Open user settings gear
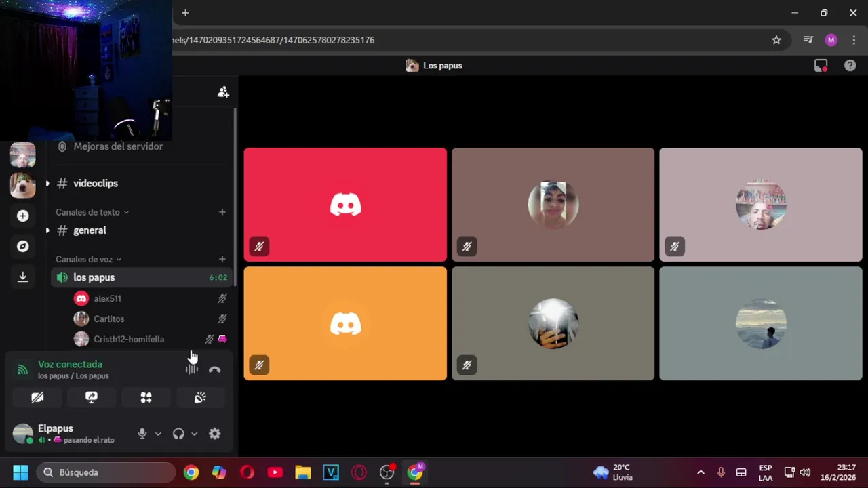The height and width of the screenshot is (488, 868). point(214,434)
